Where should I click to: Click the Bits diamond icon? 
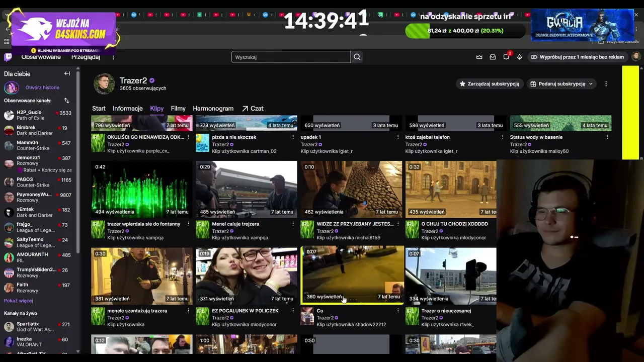click(520, 57)
